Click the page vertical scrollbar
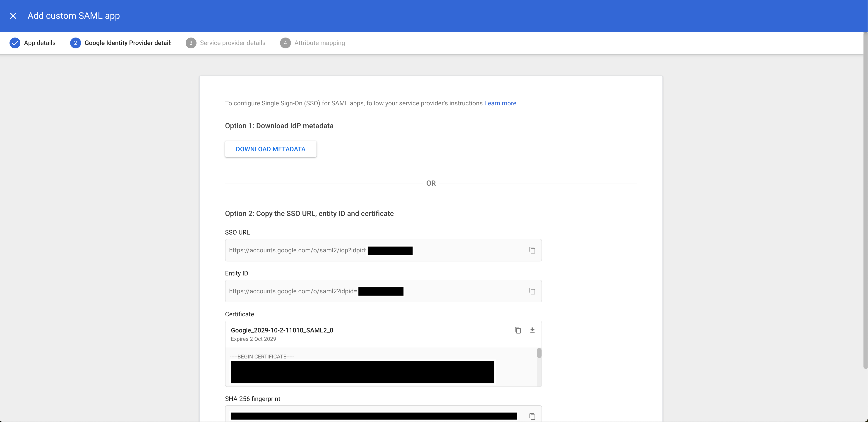Screen dimensions: 868x422 865,201
